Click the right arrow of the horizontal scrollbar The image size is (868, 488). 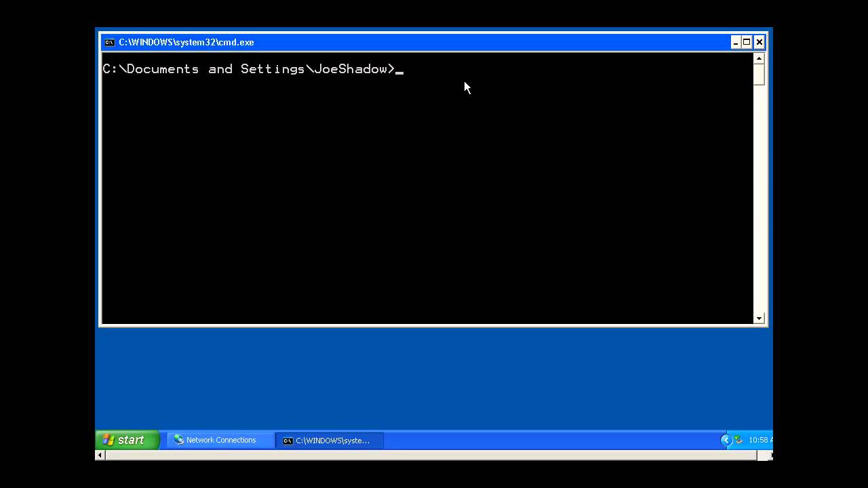pos(768,455)
